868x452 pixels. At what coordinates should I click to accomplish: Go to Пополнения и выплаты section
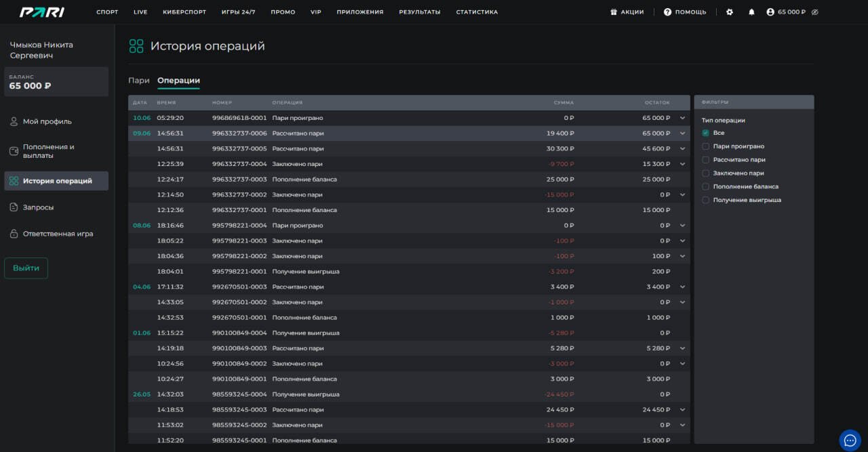coord(49,151)
